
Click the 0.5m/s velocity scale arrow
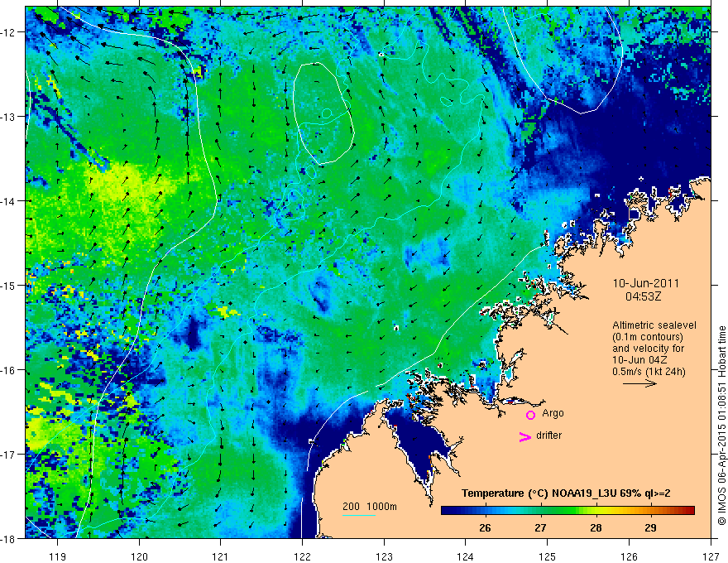[x=639, y=383]
